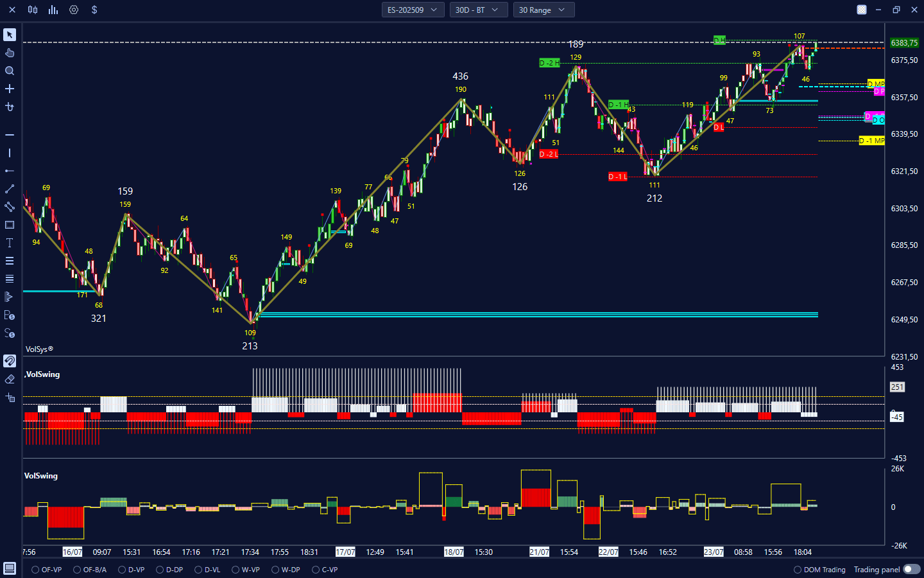Select the horizontal line drawing tool
The width and height of the screenshot is (924, 578).
[10, 135]
